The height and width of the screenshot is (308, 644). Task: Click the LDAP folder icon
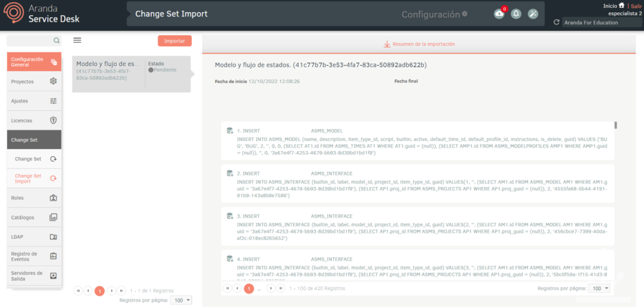[x=53, y=236]
